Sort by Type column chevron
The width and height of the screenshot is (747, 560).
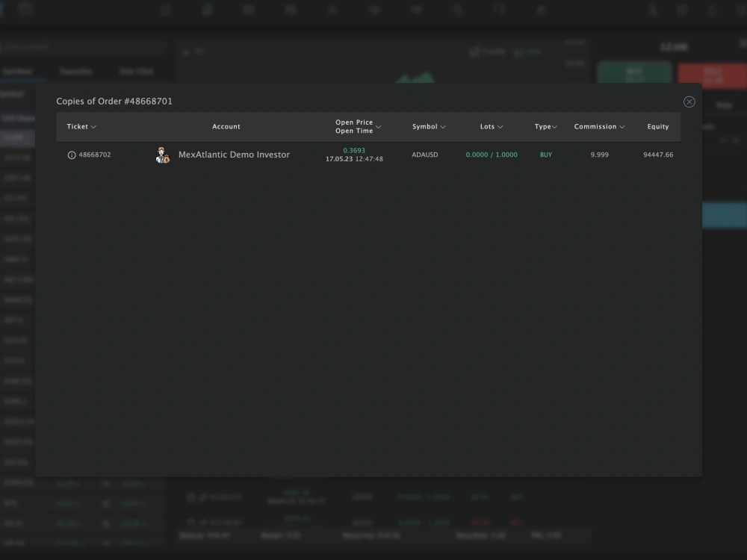coord(554,127)
